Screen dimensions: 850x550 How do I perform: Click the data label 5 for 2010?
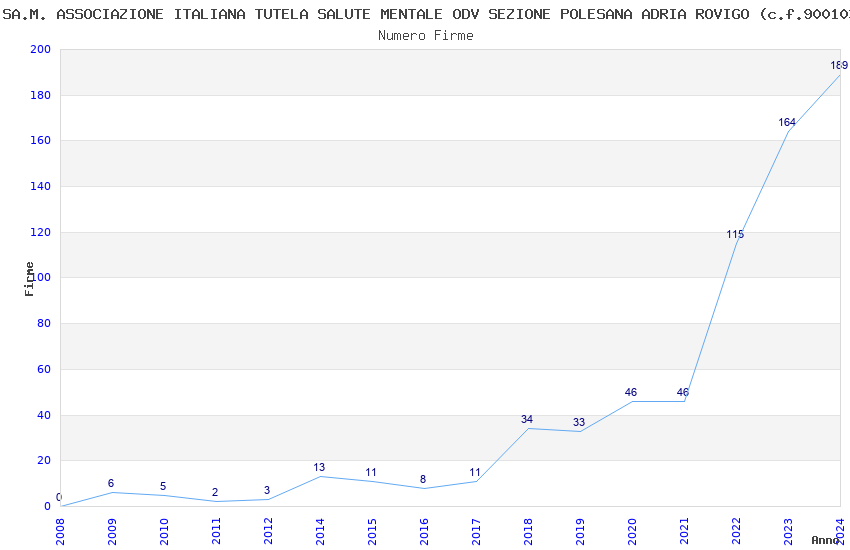tap(163, 487)
